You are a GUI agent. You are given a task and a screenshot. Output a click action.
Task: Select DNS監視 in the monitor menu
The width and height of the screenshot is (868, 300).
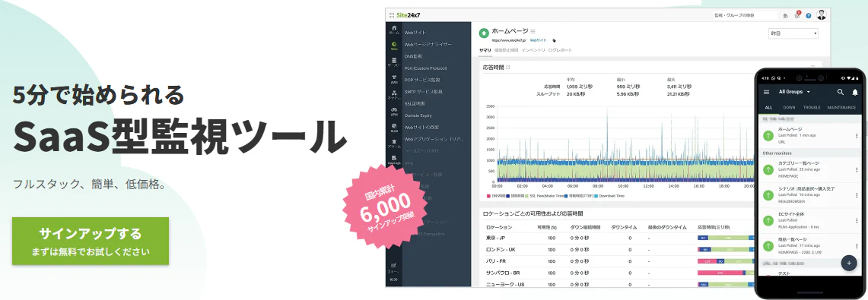pyautogui.click(x=414, y=56)
